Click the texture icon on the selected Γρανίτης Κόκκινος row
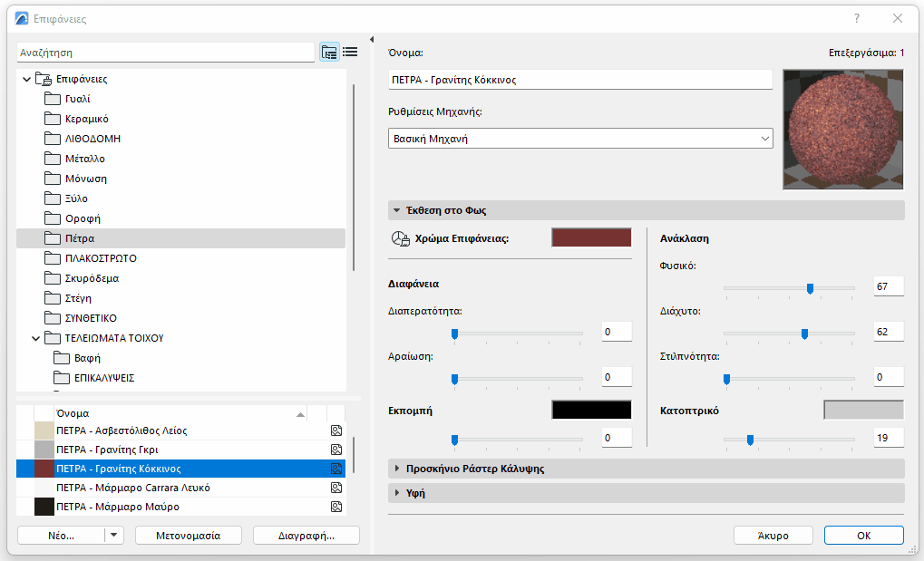Screen dimensions: 924x561 coord(336,468)
